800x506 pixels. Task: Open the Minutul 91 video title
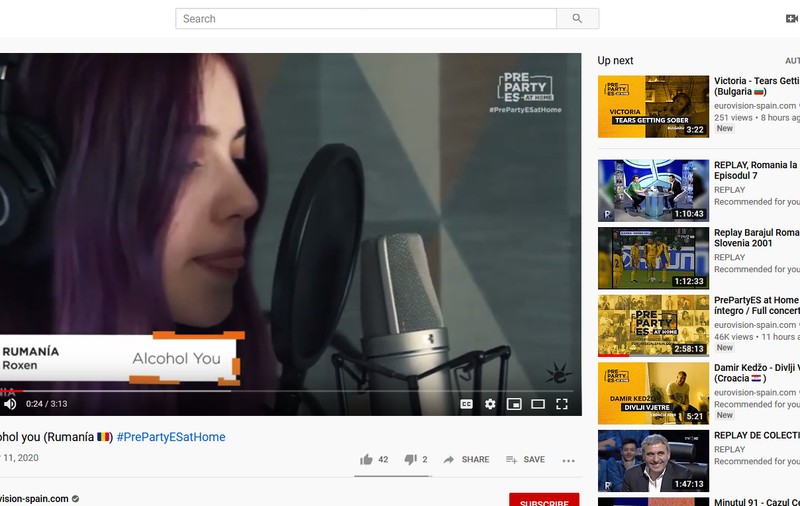click(x=757, y=502)
